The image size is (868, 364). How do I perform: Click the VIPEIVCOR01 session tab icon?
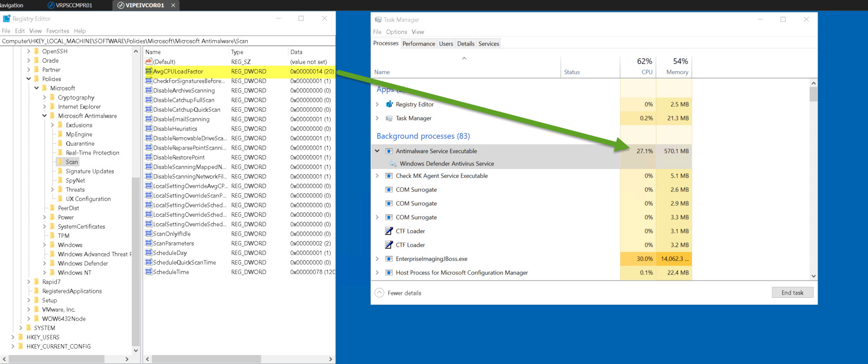(x=121, y=5)
